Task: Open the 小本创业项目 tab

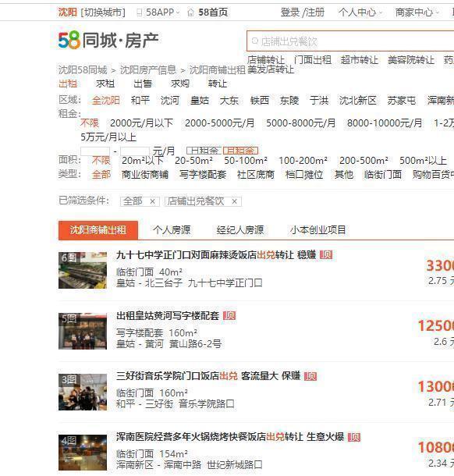Action: point(317,229)
